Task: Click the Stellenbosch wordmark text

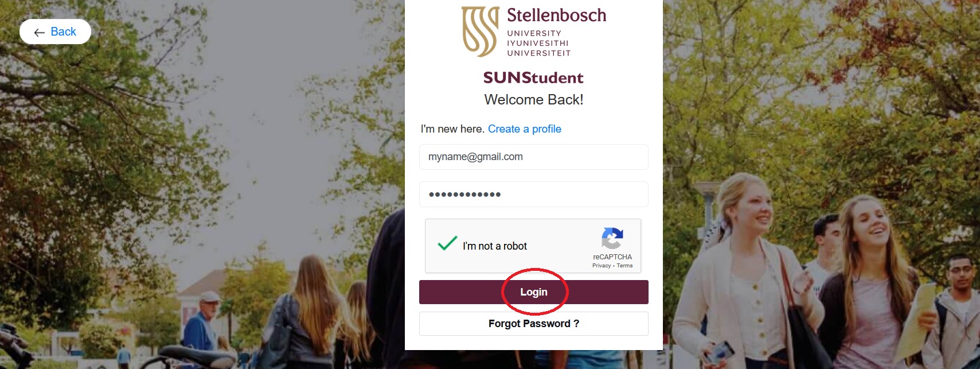Action: tap(556, 15)
